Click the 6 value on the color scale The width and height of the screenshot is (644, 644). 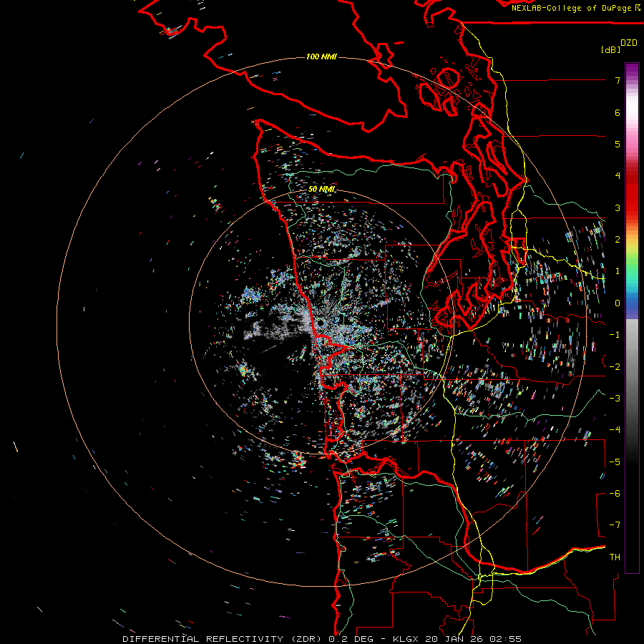tap(618, 112)
